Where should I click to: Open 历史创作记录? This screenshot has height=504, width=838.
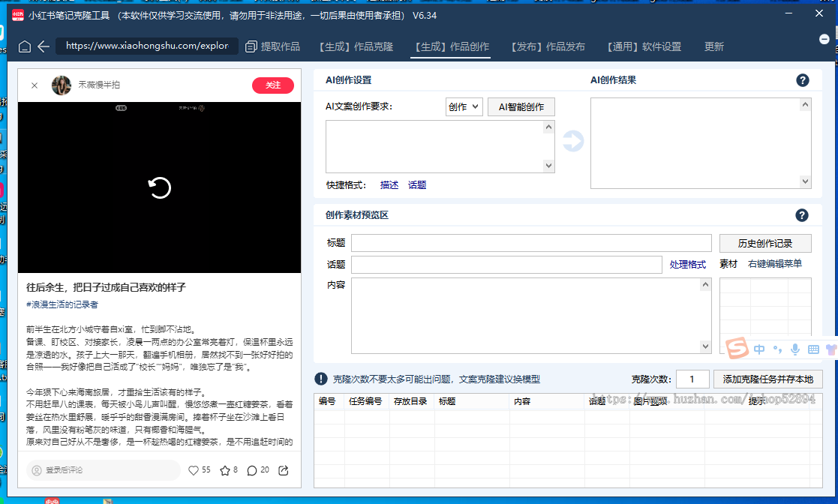click(x=765, y=243)
